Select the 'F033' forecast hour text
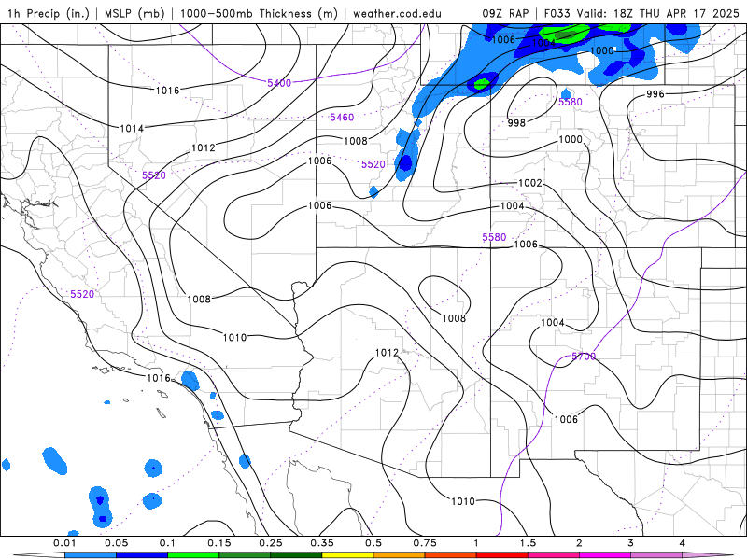The height and width of the screenshot is (560, 747). (557, 13)
